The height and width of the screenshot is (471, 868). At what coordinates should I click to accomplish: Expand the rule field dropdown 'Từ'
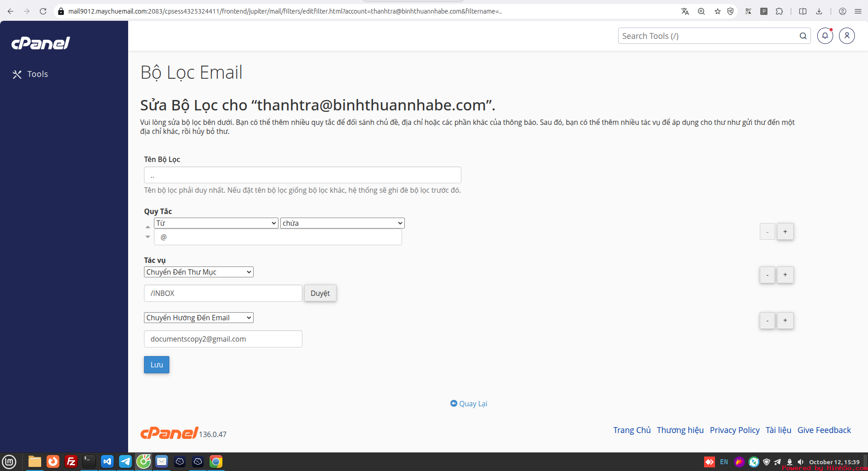pyautogui.click(x=216, y=223)
